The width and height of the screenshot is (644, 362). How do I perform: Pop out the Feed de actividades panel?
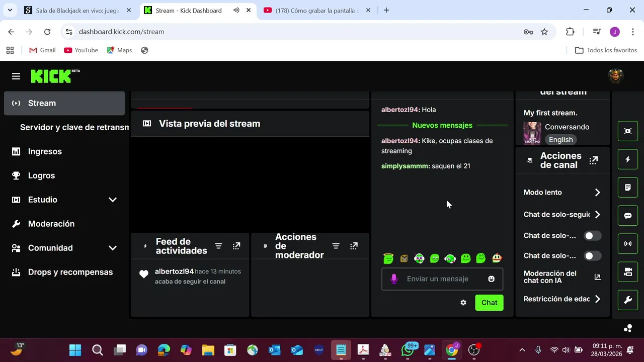(236, 246)
